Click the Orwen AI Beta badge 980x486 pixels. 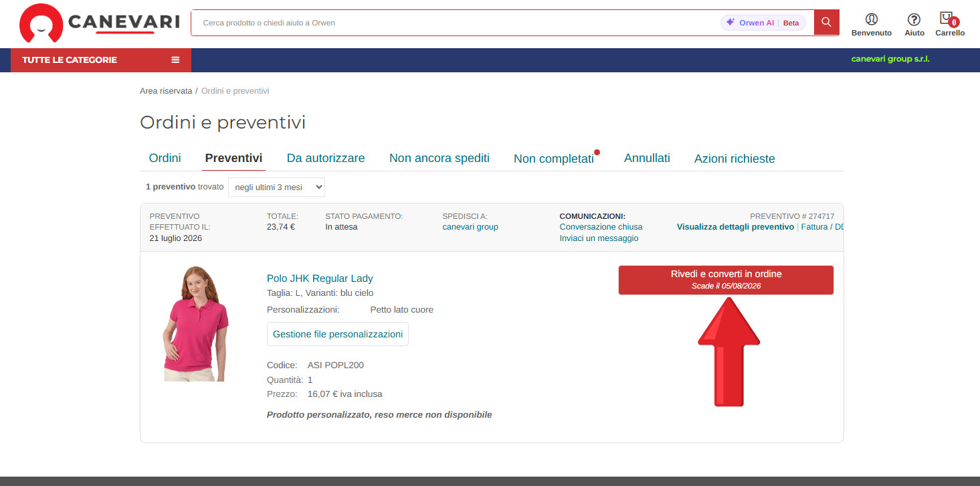point(763,23)
